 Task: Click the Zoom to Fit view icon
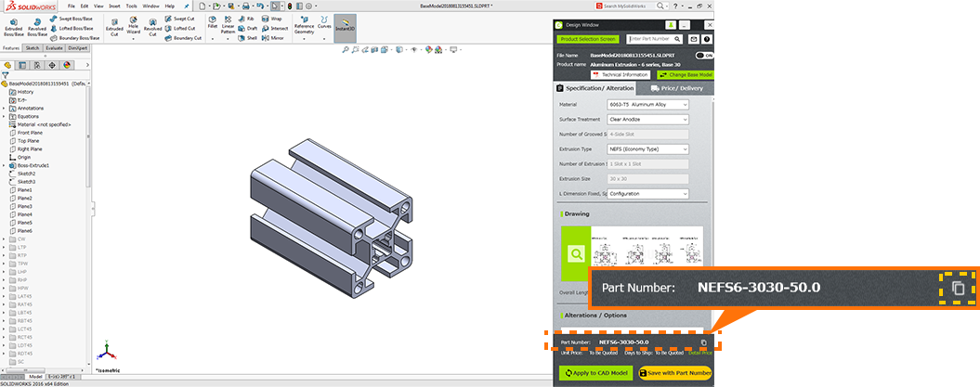345,50
